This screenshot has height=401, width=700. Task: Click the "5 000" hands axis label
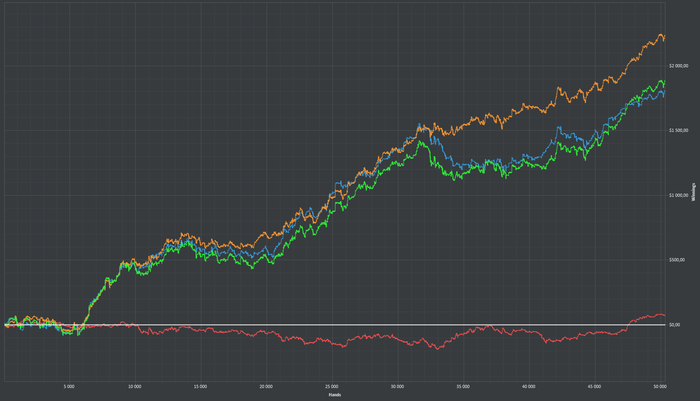(69, 387)
